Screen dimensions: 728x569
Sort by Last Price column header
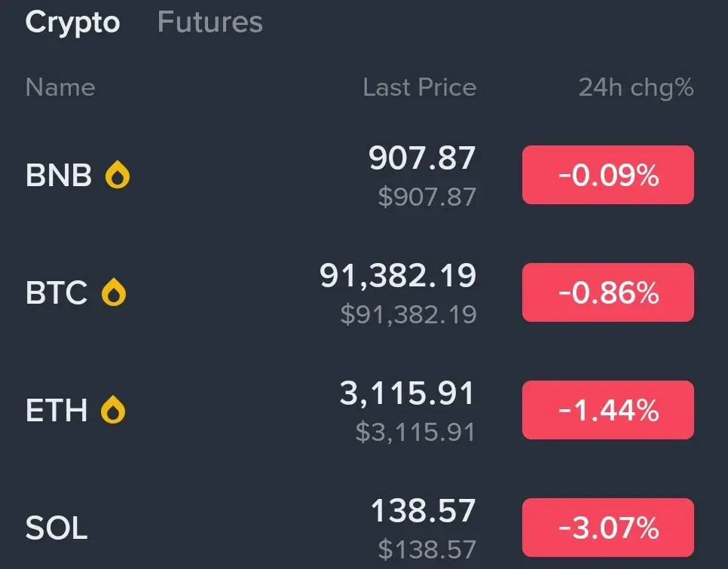419,87
